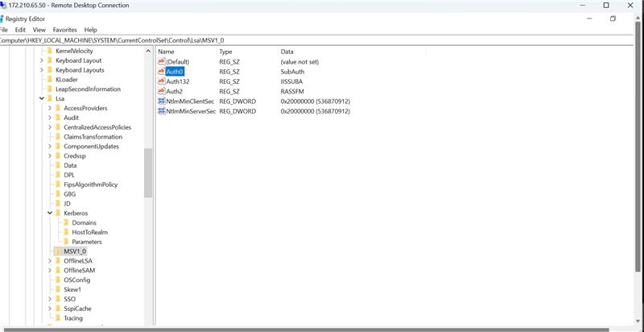This screenshot has width=644, height=332.
Task: Click the Keyboard Layout folder icon
Action: tap(50, 60)
